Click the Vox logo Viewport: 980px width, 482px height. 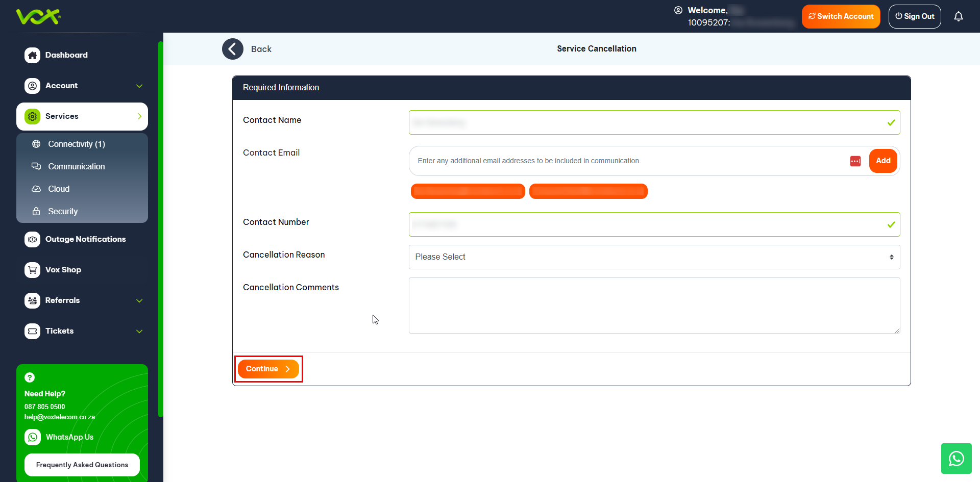point(38,16)
